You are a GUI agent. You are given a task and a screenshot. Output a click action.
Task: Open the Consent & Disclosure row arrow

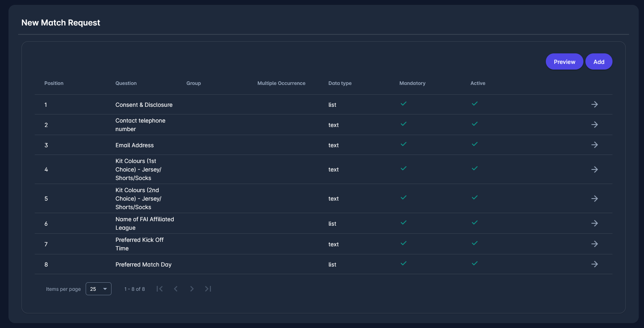594,104
